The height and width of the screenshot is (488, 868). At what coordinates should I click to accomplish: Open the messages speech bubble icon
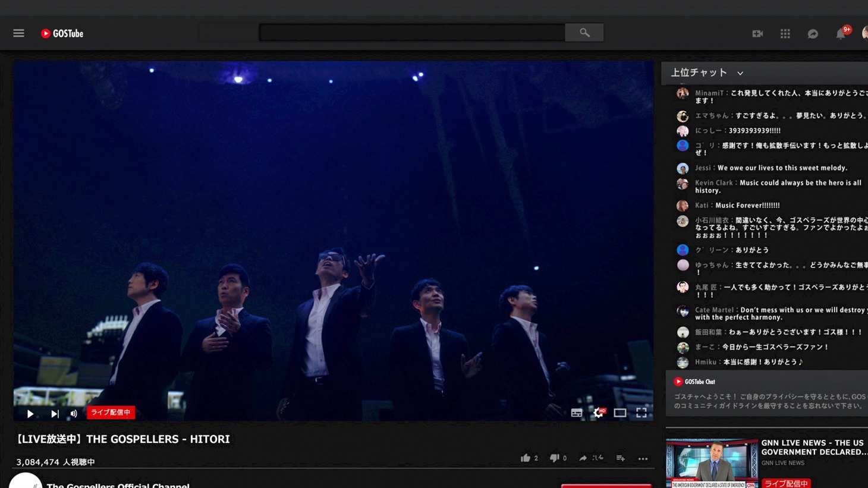click(x=813, y=34)
